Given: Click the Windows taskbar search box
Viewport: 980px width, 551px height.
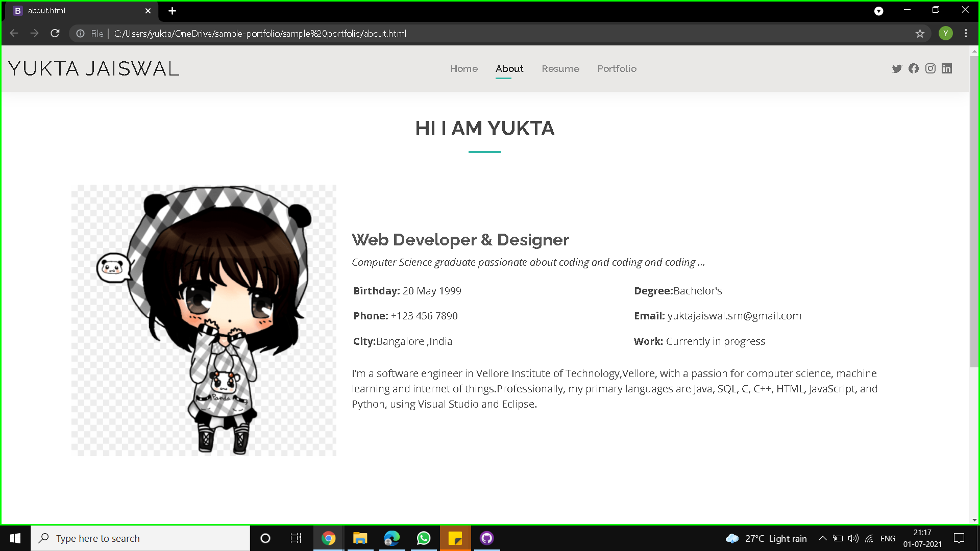Looking at the screenshot, I should (x=140, y=538).
